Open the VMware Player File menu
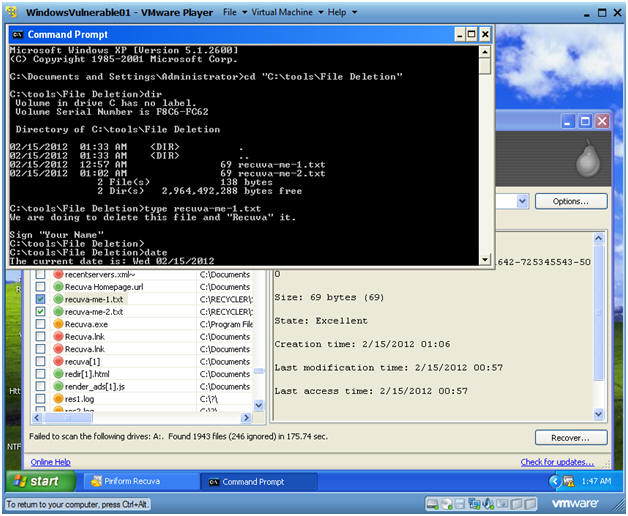Viewport: 628px width, 516px height. (x=235, y=12)
